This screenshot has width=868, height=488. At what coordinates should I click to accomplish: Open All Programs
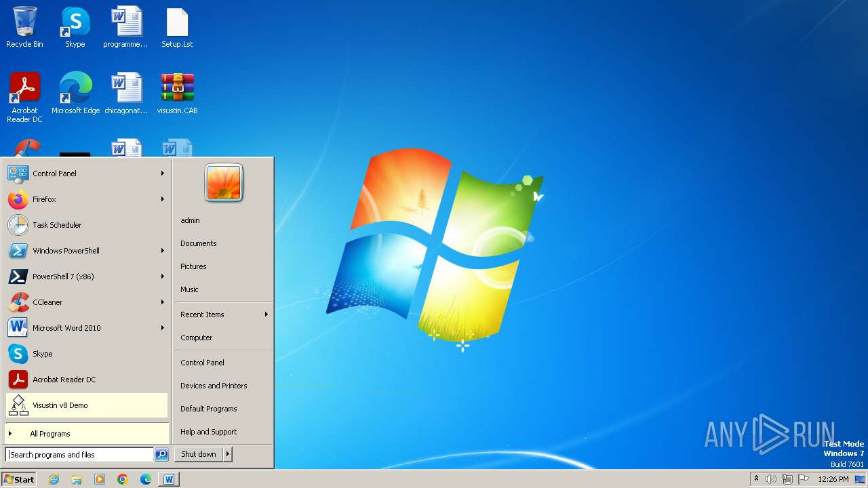click(x=87, y=434)
